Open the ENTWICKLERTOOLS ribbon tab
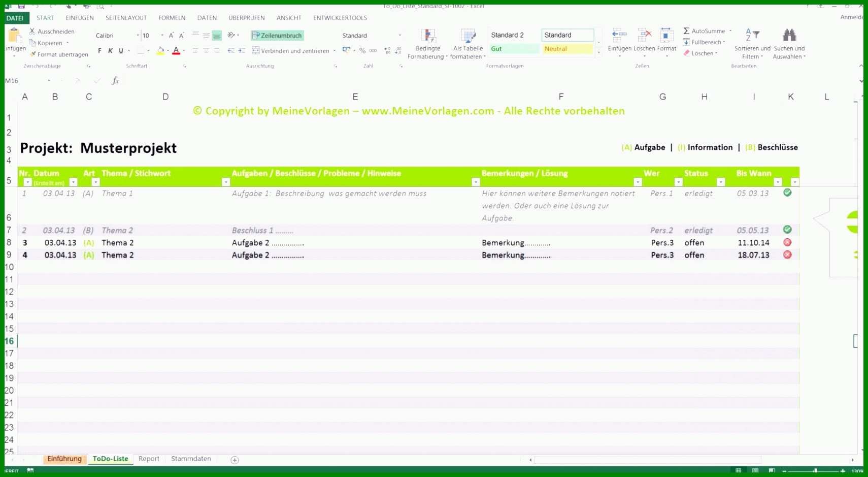This screenshot has height=477, width=868. coord(340,18)
